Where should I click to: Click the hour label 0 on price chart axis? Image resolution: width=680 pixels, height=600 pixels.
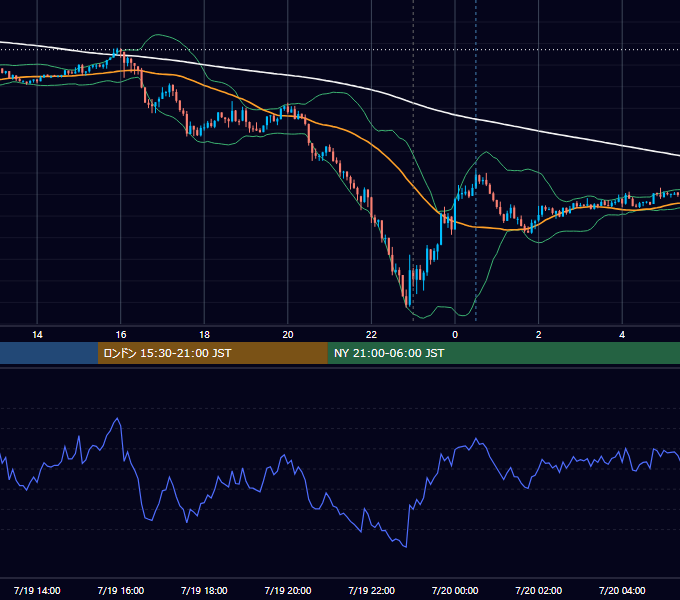coord(455,335)
